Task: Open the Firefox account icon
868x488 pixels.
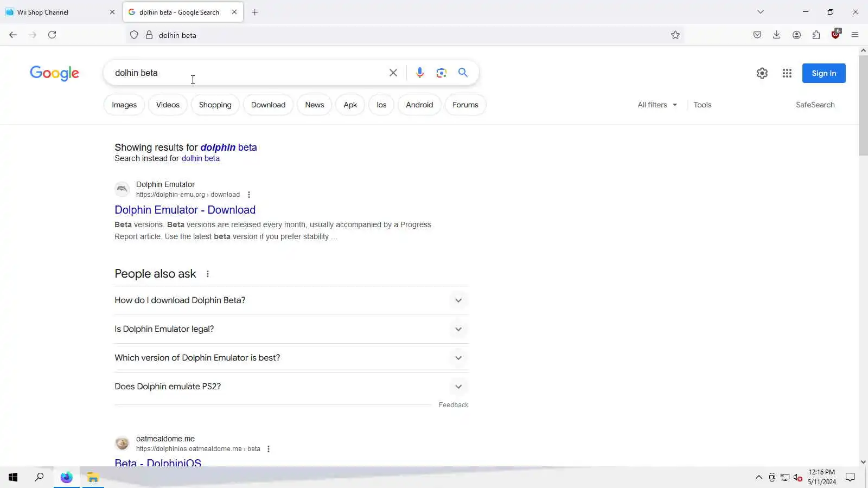Action: click(x=796, y=35)
